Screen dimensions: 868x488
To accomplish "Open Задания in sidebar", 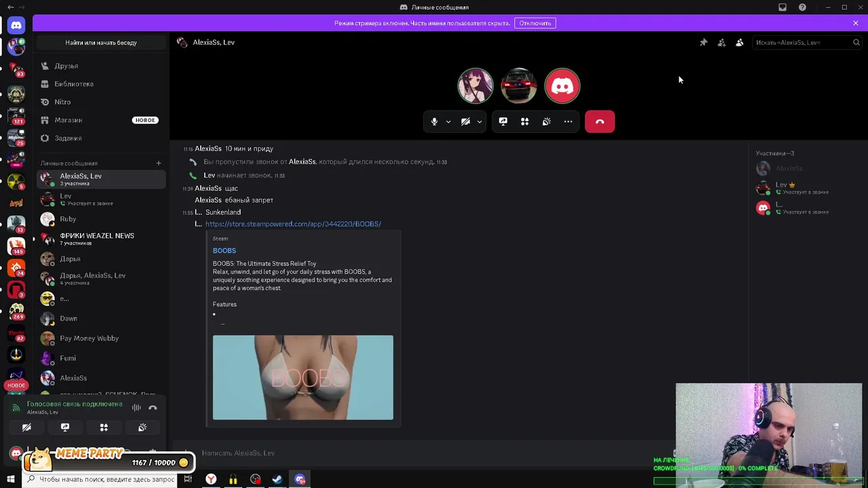I will (x=101, y=138).
